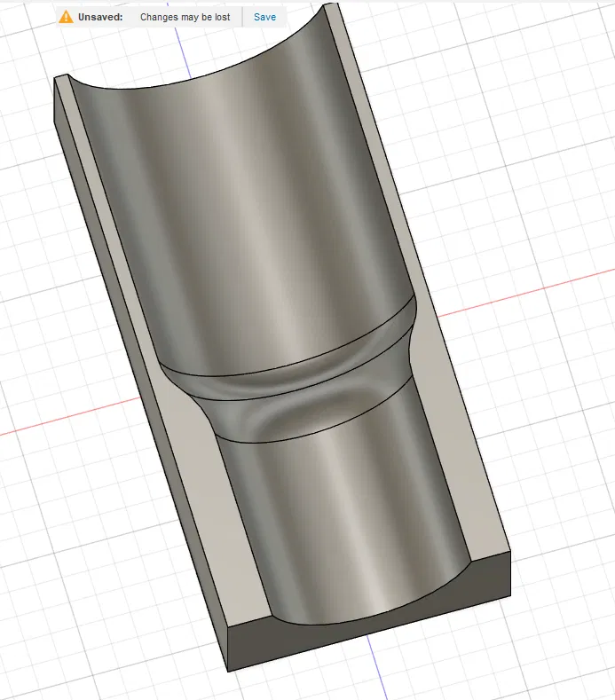This screenshot has height=700, width=615.
Task: Click the red axis line left of the model
Action: tap(67, 416)
